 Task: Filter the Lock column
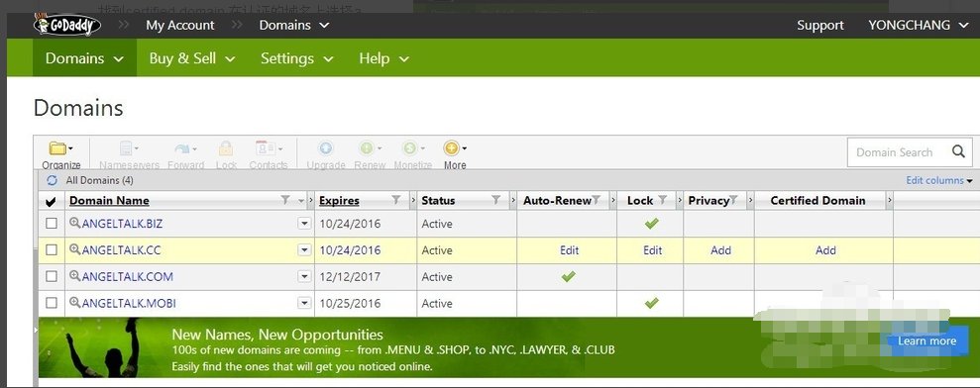click(663, 200)
